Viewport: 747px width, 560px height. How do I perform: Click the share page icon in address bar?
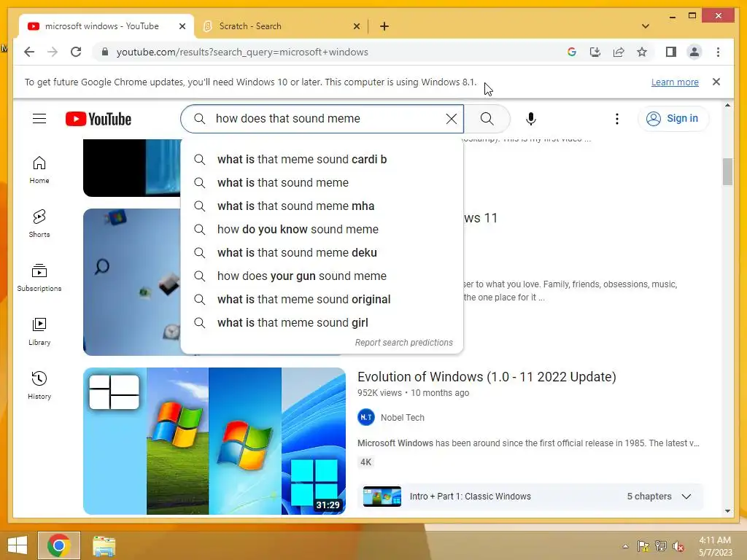pos(619,52)
